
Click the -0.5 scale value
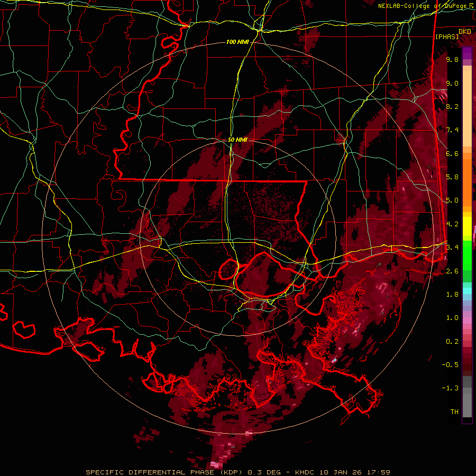(x=450, y=364)
